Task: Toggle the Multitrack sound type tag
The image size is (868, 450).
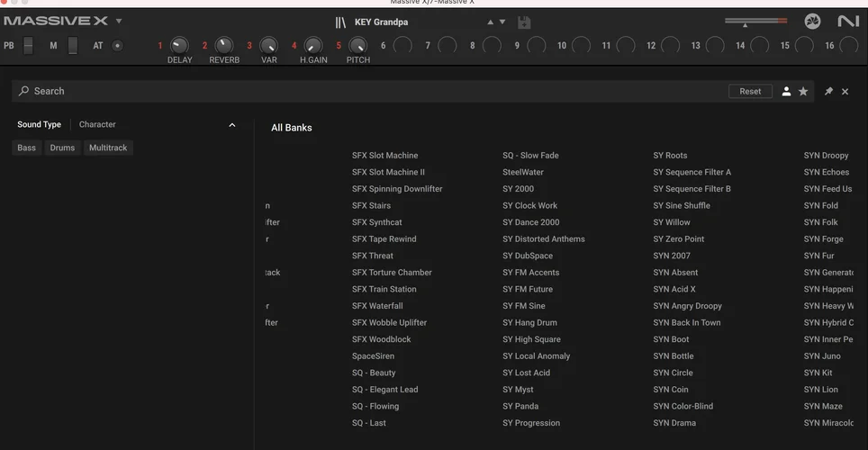Action: pyautogui.click(x=108, y=148)
